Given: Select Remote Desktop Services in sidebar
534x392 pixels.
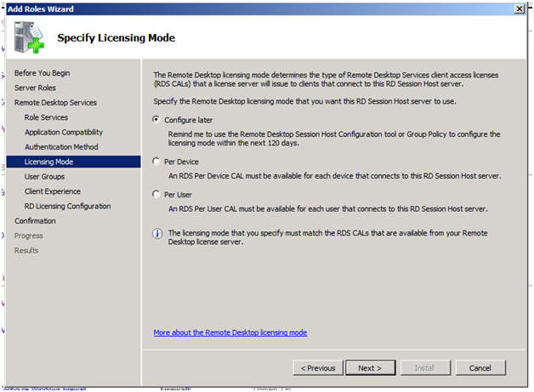Looking at the screenshot, I should coord(55,103).
